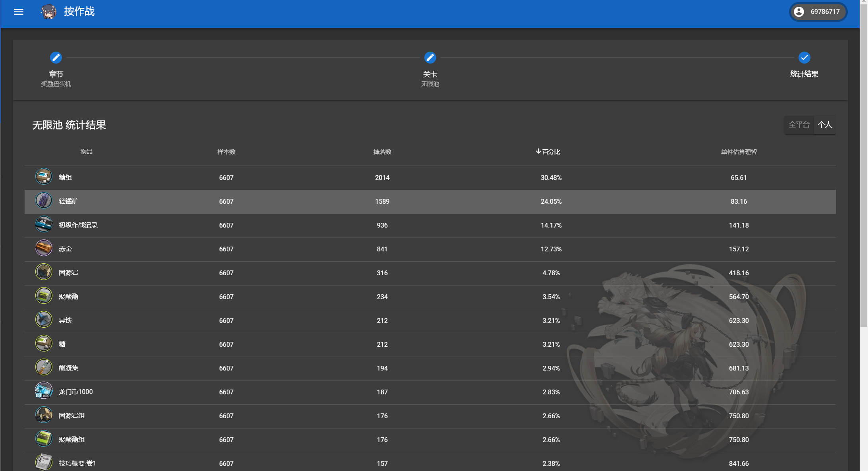Sort by 单件估算理智 column header
The width and height of the screenshot is (868, 471).
point(738,151)
